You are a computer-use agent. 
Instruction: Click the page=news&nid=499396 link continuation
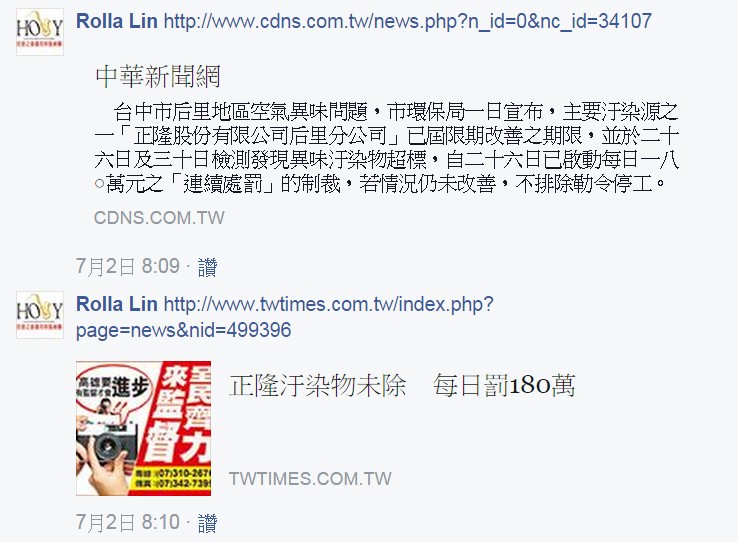184,330
